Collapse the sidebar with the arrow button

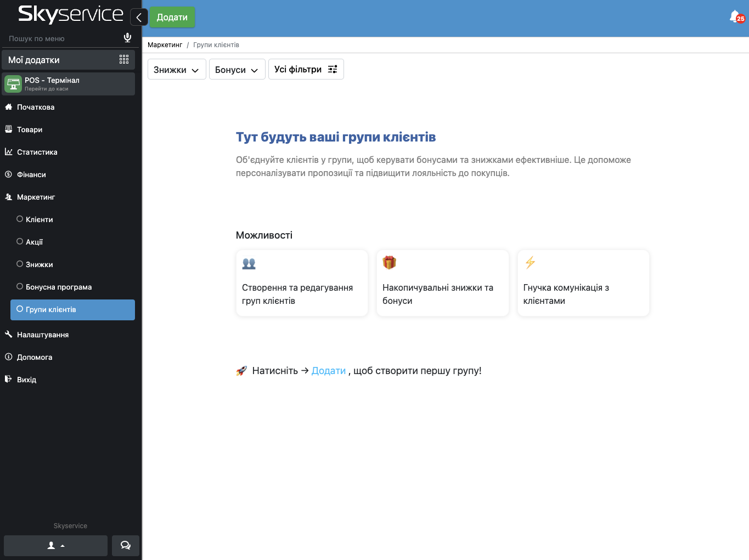tap(139, 18)
